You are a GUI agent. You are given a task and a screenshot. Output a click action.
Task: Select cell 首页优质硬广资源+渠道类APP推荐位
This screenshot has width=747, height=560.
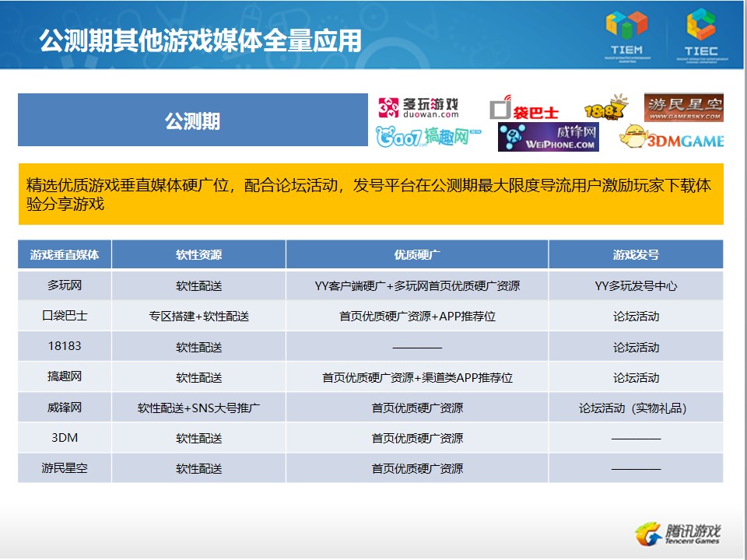[x=417, y=377]
